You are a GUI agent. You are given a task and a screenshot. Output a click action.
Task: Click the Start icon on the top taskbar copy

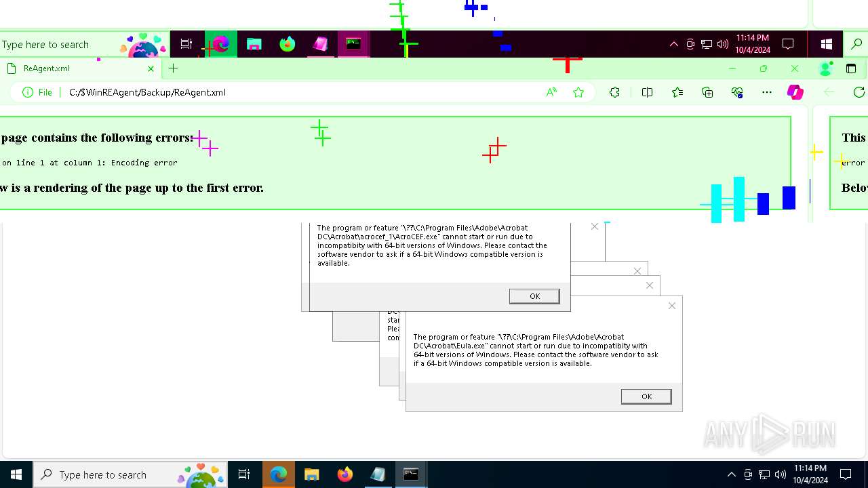[826, 44]
